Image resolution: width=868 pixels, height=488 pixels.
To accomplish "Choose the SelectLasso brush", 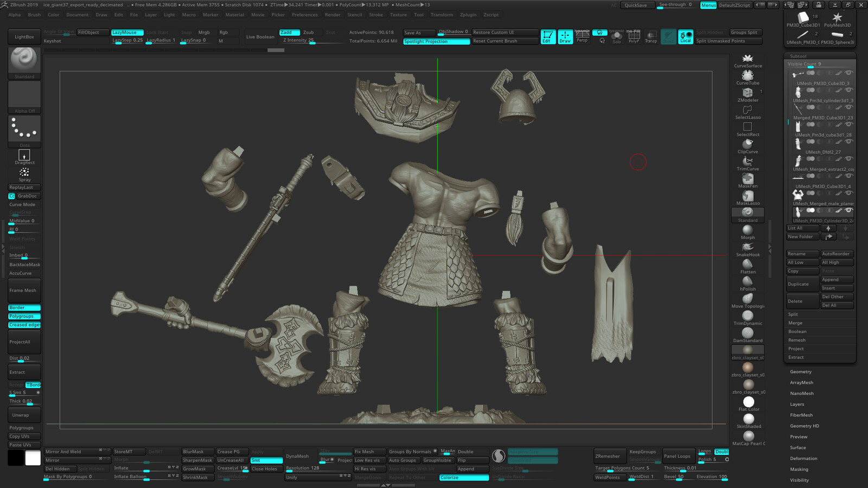I will point(748,112).
